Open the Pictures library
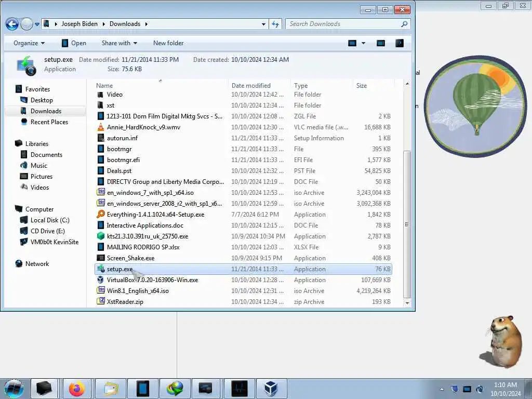Screen dimensions: 532x399 pos(42,177)
